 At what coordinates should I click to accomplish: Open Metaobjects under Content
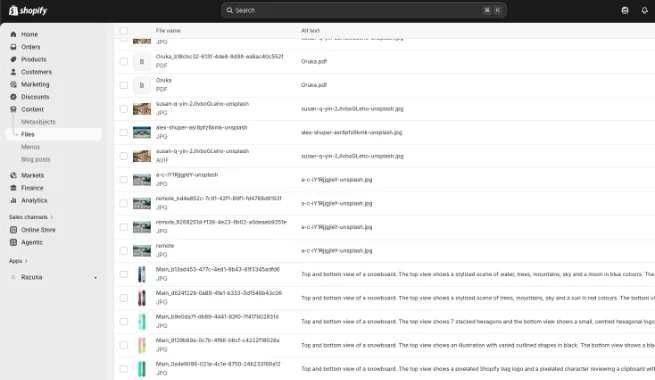coord(38,122)
